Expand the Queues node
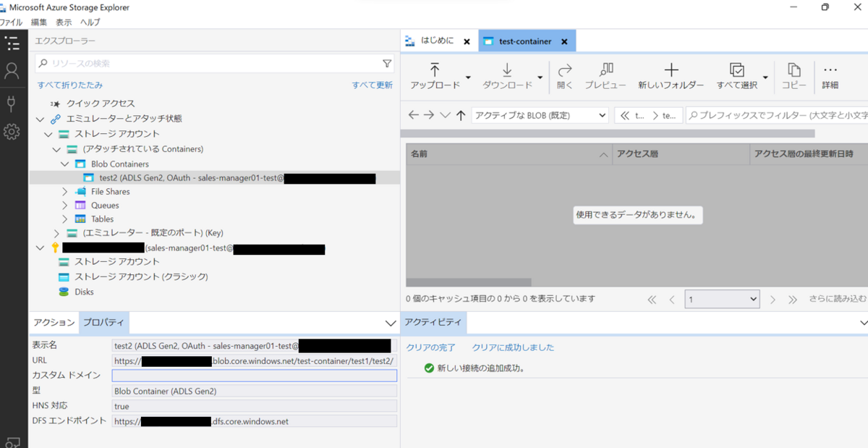This screenshot has height=448, width=868. pyautogui.click(x=65, y=206)
